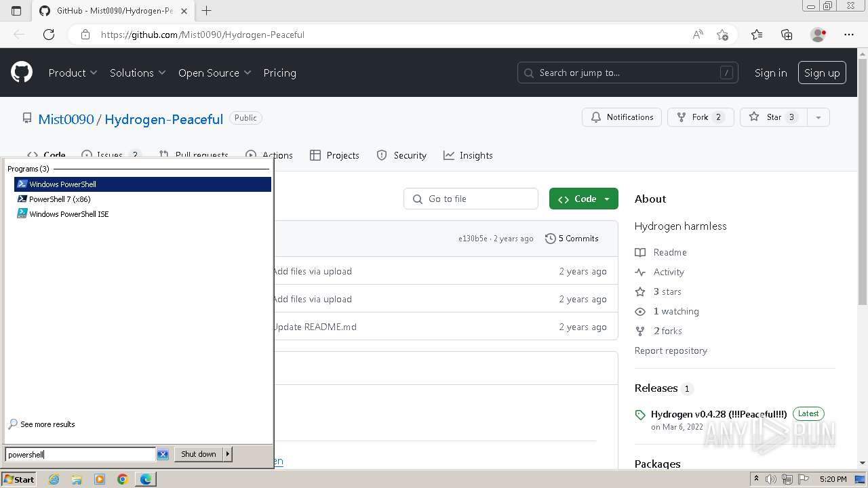Expand the Product menu

pos(73,73)
